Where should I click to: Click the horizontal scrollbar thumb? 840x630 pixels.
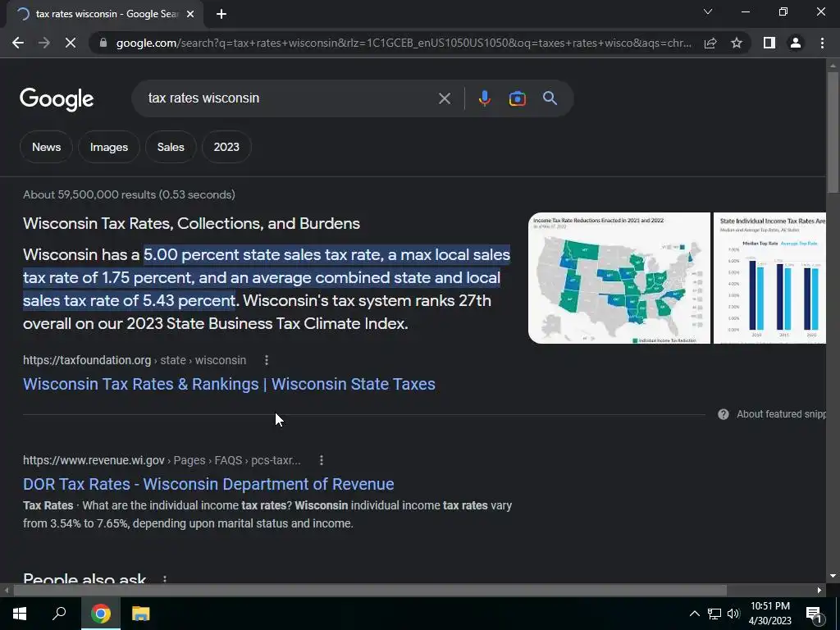pos(370,591)
